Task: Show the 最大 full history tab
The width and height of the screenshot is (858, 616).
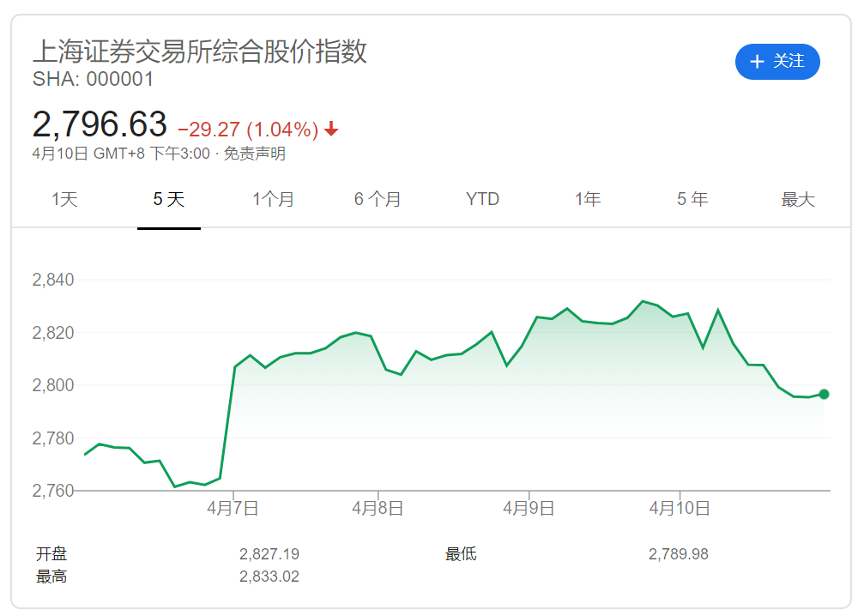Action: pyautogui.click(x=797, y=200)
